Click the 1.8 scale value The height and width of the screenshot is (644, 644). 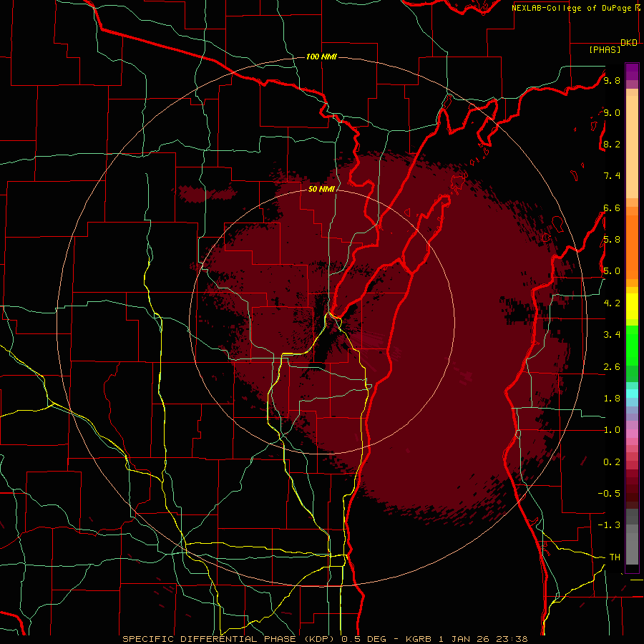(x=612, y=399)
